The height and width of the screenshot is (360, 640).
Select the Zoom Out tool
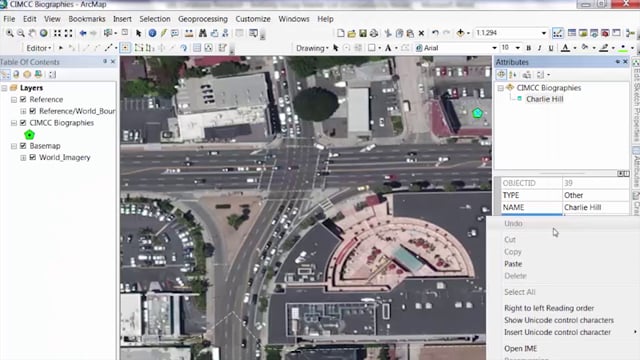click(x=20, y=33)
